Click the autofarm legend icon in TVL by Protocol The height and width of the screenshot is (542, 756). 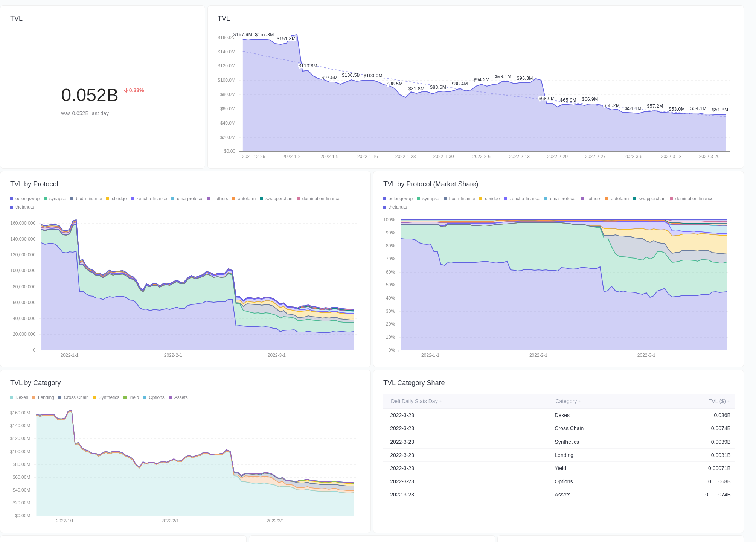(234, 198)
